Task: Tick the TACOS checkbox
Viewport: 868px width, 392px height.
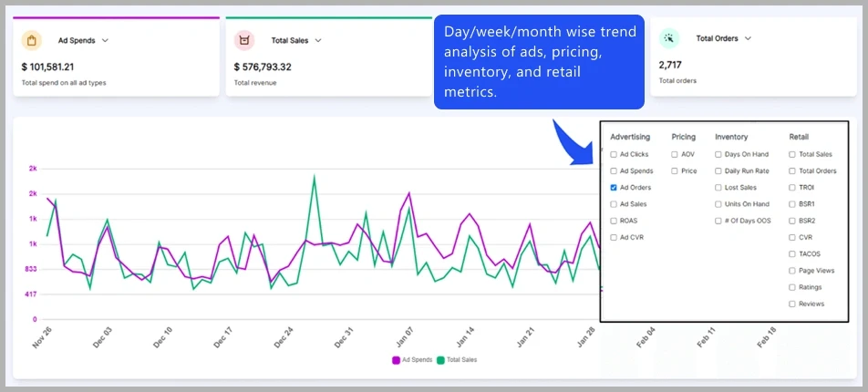Action: pyautogui.click(x=792, y=254)
